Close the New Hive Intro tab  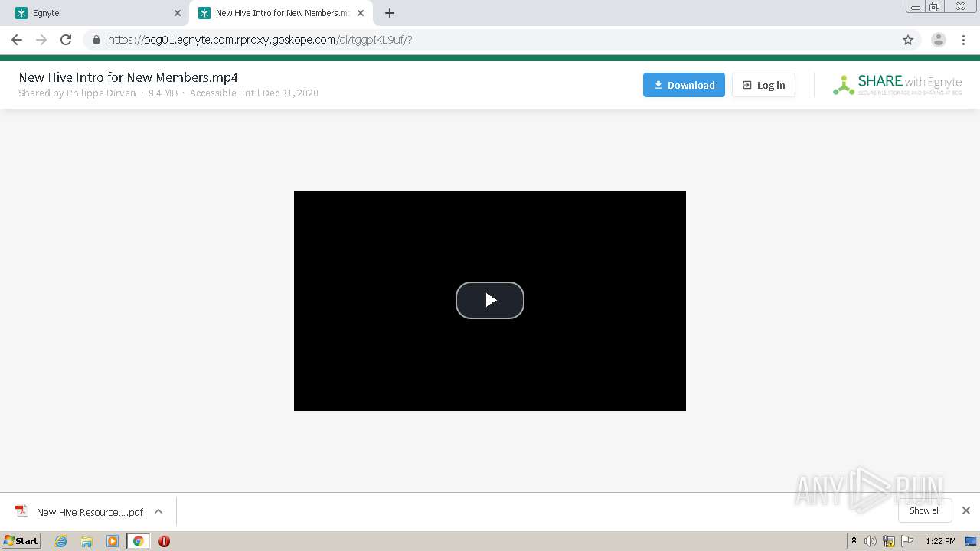point(361,13)
